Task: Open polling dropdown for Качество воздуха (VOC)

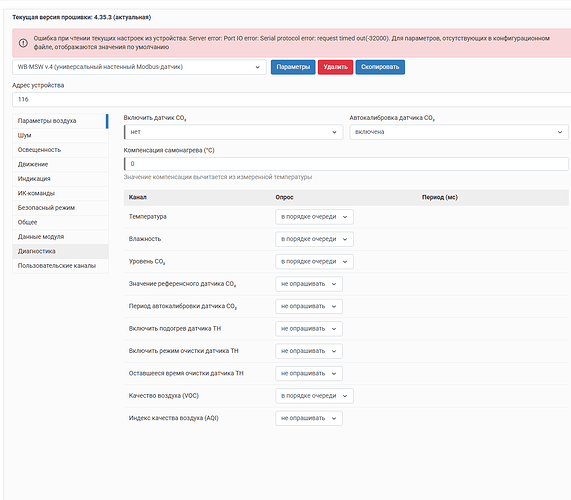Action: [x=314, y=396]
